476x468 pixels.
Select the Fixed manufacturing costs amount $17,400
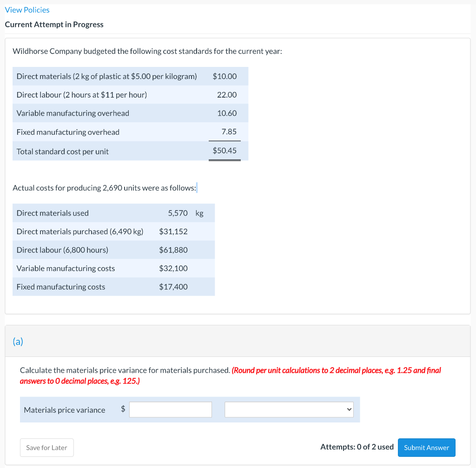click(x=174, y=286)
